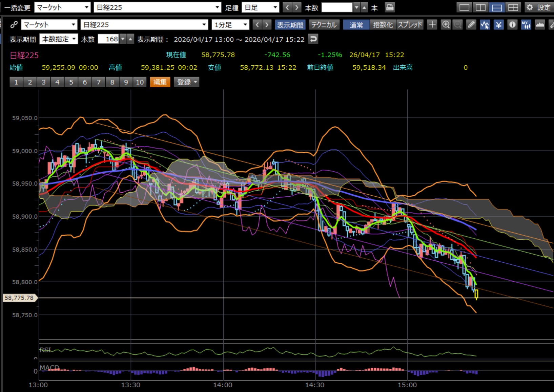Click the MY candlestick chart icon
Viewport: 554px width, 392px height.
[526, 25]
